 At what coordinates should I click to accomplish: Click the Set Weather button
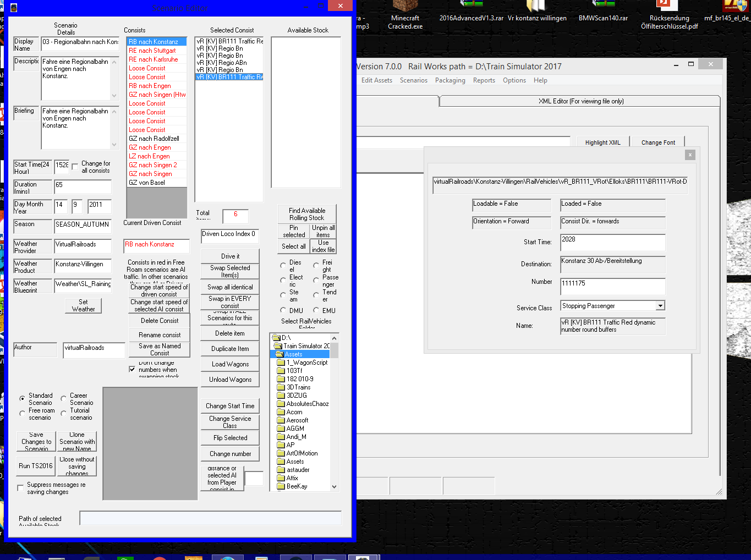[x=83, y=305]
